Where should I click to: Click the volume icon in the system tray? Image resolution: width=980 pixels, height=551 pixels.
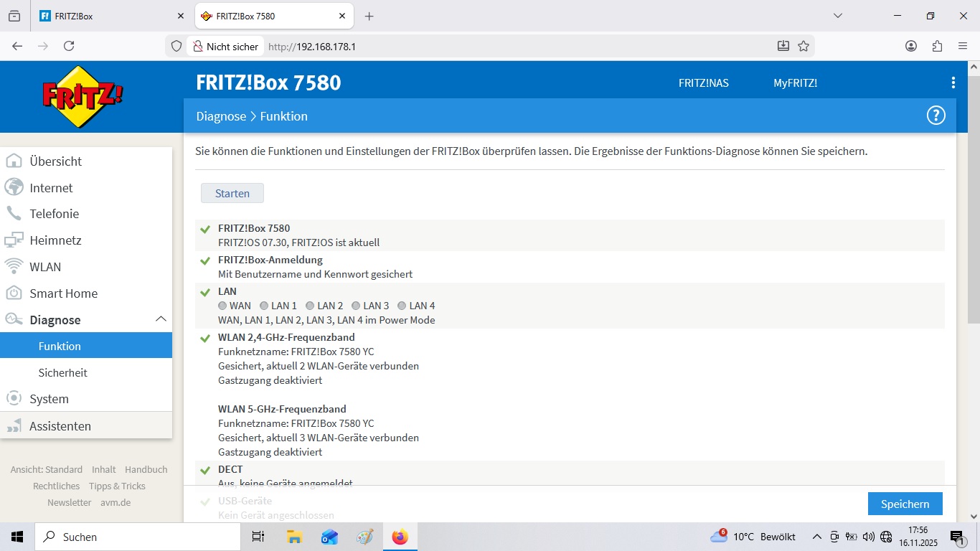click(x=869, y=537)
